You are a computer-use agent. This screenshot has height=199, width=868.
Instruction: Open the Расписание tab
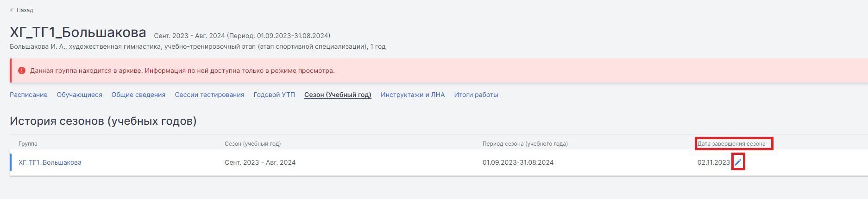(29, 95)
